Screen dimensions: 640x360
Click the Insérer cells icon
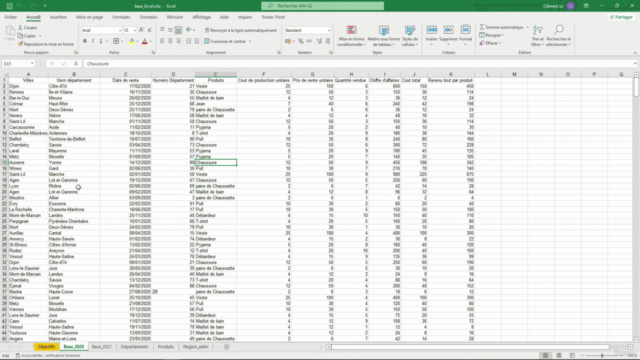[x=431, y=30]
